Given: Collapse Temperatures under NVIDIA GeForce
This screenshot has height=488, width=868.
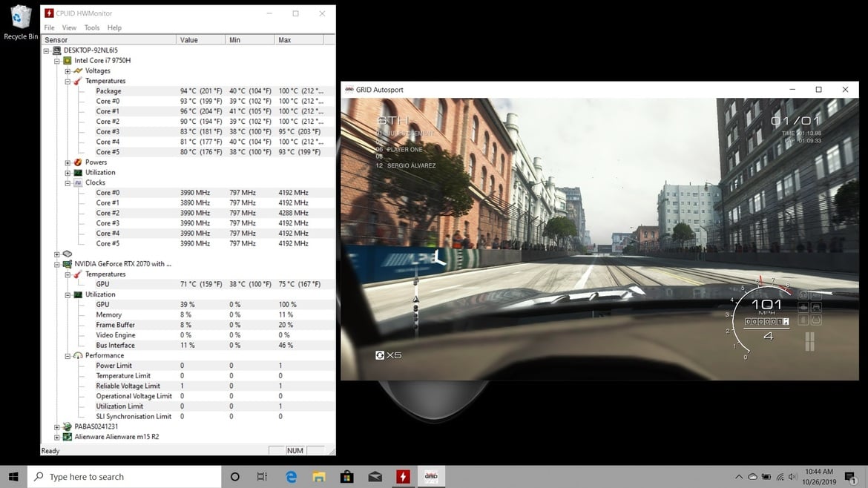Looking at the screenshot, I should coord(68,274).
